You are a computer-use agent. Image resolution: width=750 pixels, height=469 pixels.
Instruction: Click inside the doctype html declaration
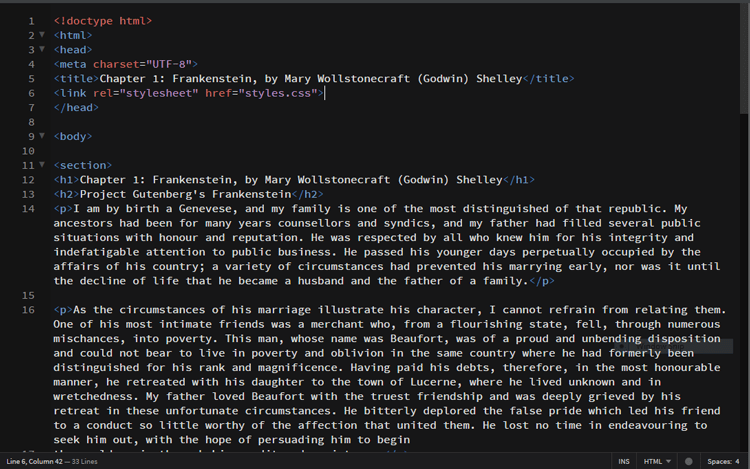103,21
